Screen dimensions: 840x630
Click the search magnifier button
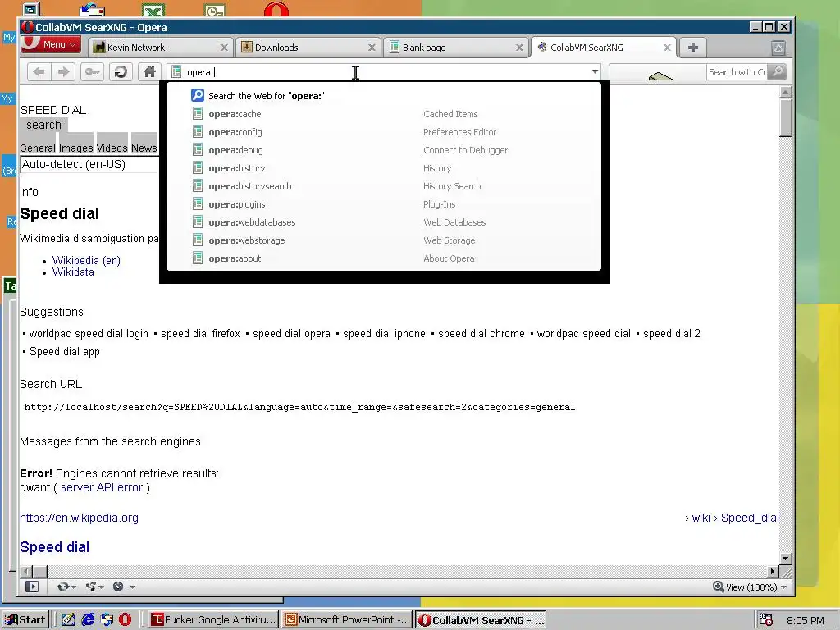tap(778, 72)
